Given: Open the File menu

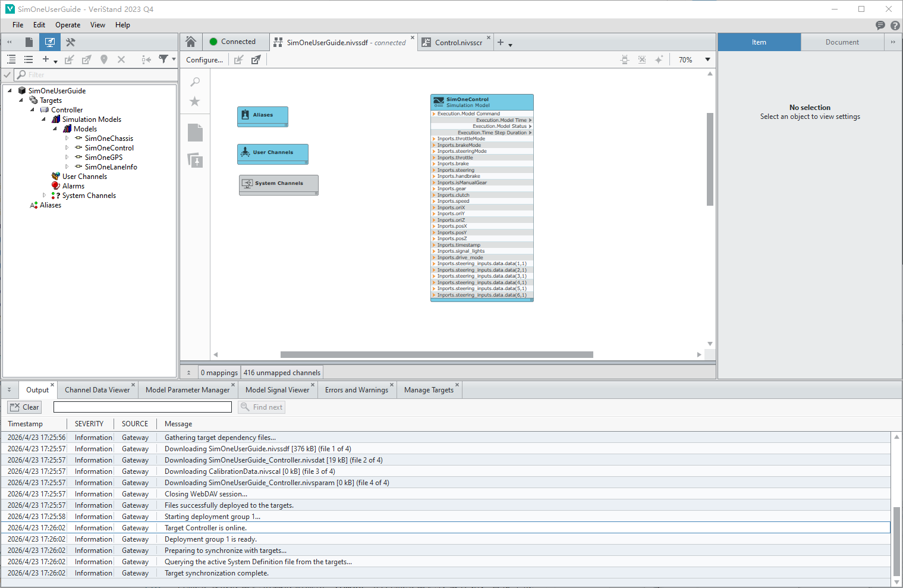Looking at the screenshot, I should pos(18,25).
